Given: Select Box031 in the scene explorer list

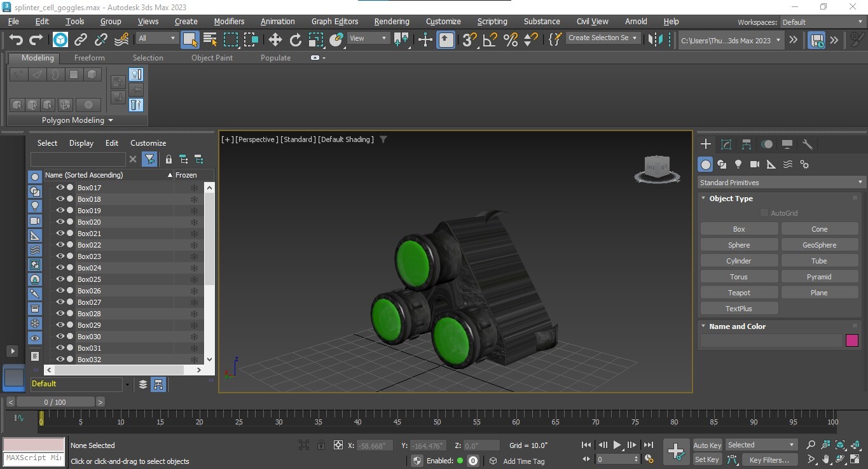Looking at the screenshot, I should pos(89,348).
